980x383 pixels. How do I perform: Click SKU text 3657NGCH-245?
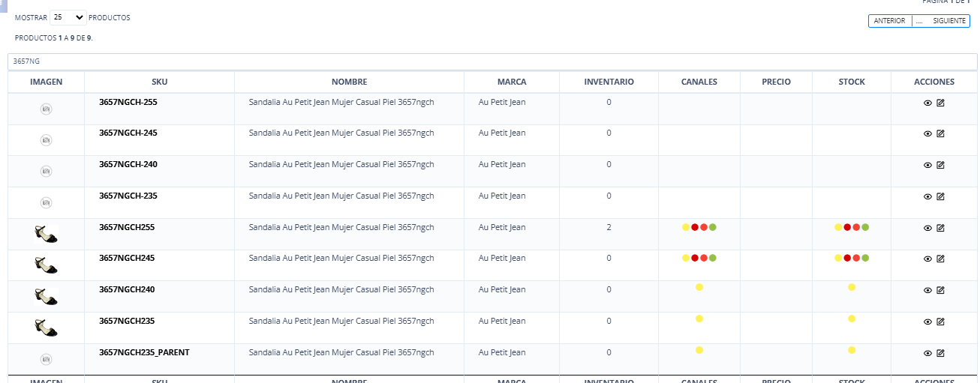(128, 133)
